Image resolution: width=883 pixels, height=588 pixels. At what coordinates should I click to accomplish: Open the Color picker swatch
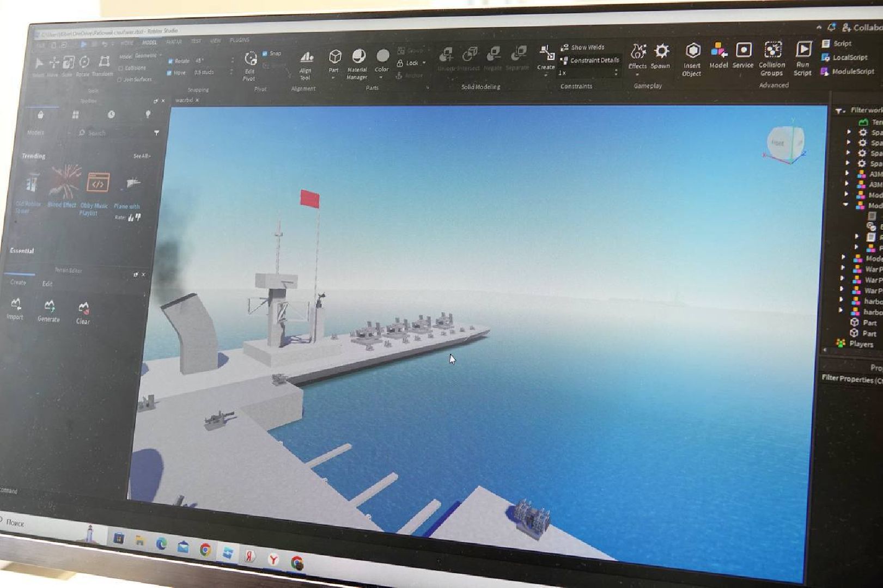(x=383, y=56)
